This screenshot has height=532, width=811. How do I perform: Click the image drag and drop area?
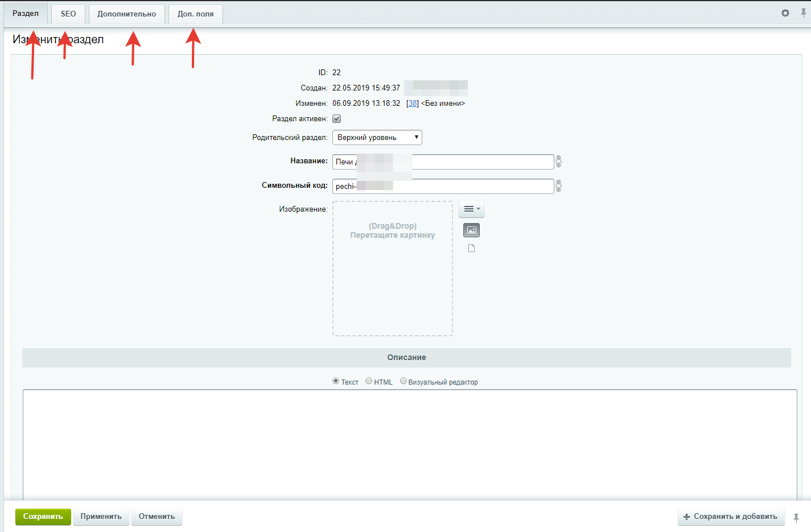[x=393, y=269]
